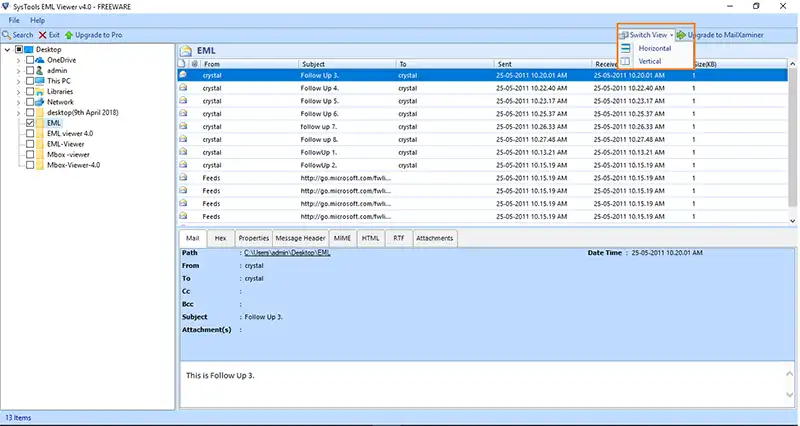The height and width of the screenshot is (426, 800).
Task: Check the Mbox-Viewer-4.0 folder checkbox
Action: [30, 164]
